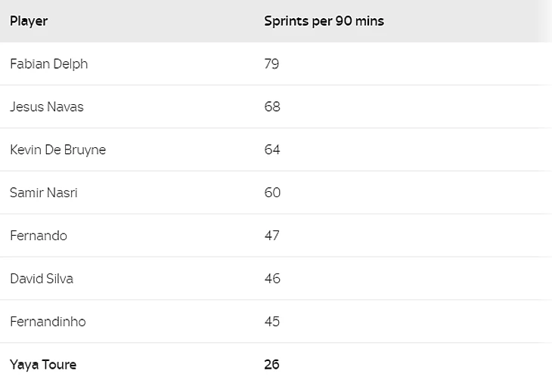Select the bold Yaya Toure name

pyautogui.click(x=43, y=365)
